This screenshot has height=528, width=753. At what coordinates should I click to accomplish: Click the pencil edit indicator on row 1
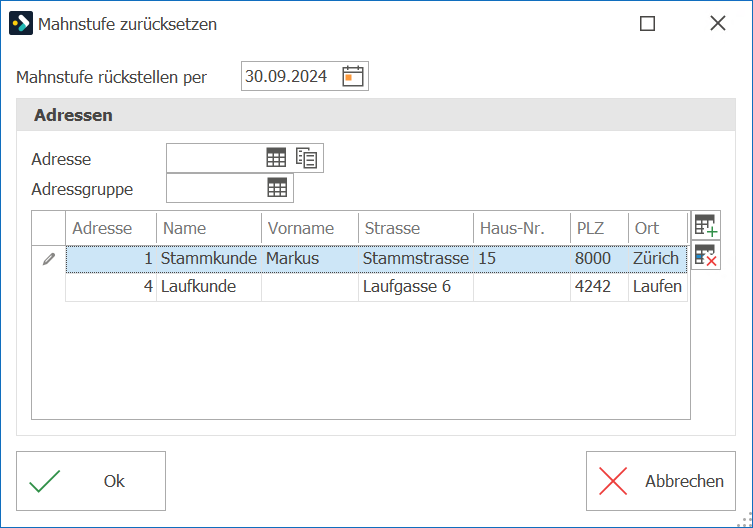pos(49,259)
